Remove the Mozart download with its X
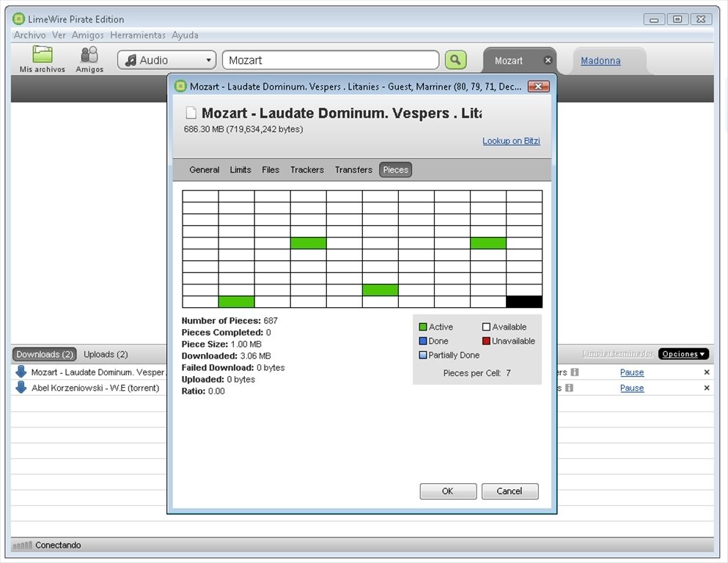Screen dimensions: 728x563 point(707,372)
